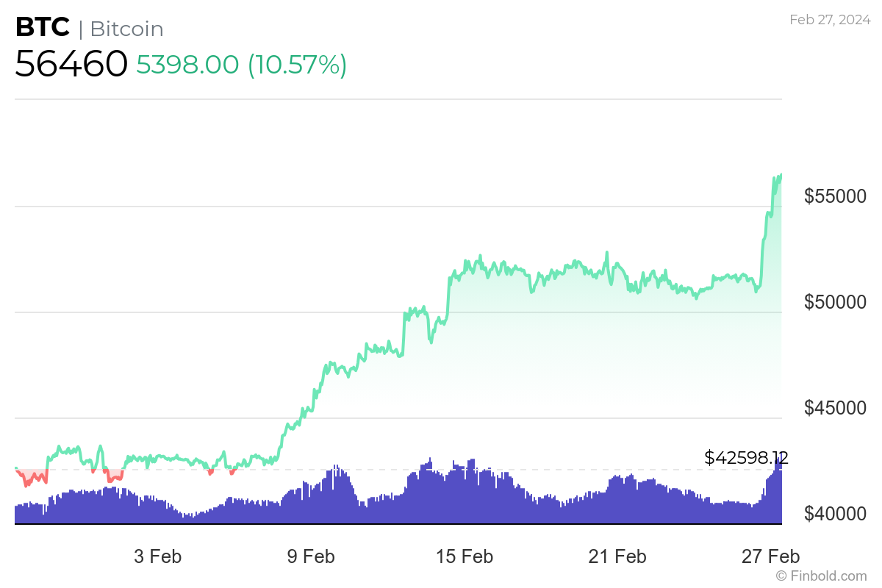This screenshot has width=882, height=588.
Task: Click the $42598.12 opening price label
Action: coord(745,458)
